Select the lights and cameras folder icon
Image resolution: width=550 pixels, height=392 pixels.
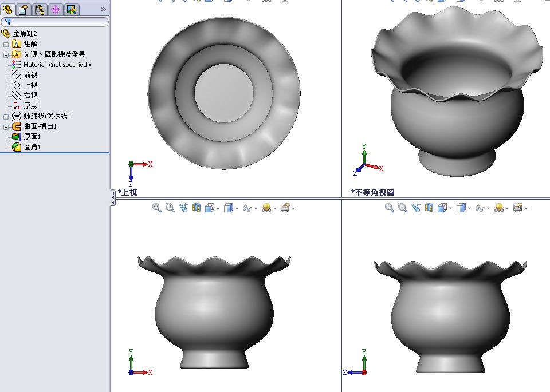pyautogui.click(x=17, y=54)
